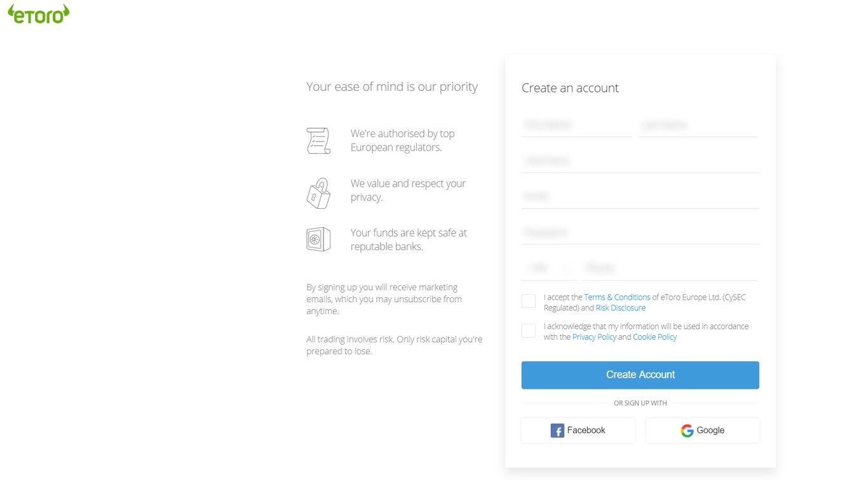Image resolution: width=868 pixels, height=480 pixels.
Task: Focus the Last Name input field
Action: click(697, 125)
